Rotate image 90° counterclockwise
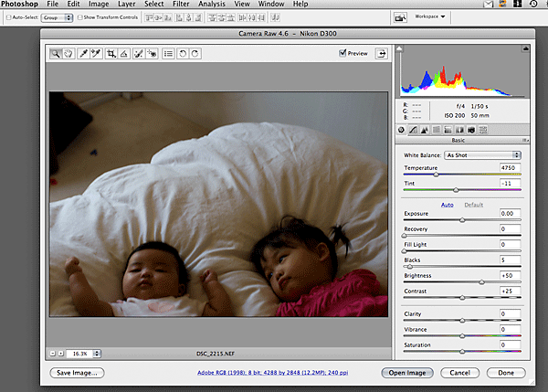This screenshot has width=548, height=392. click(183, 54)
